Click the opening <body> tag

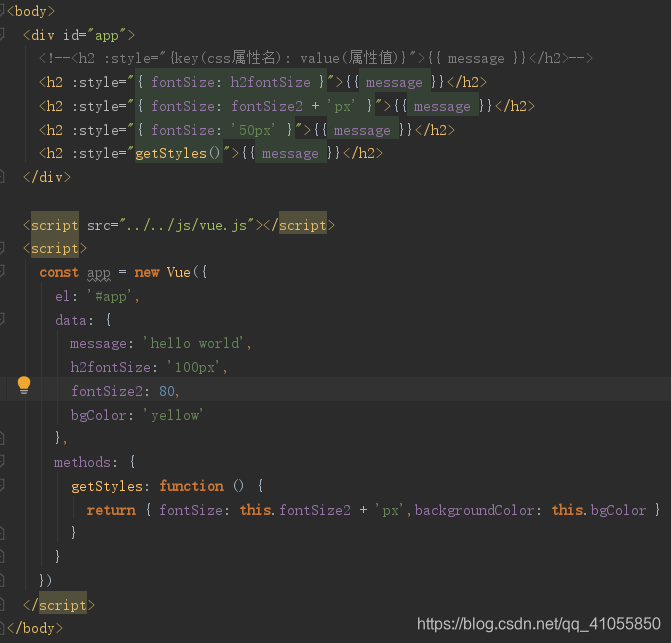click(x=31, y=11)
